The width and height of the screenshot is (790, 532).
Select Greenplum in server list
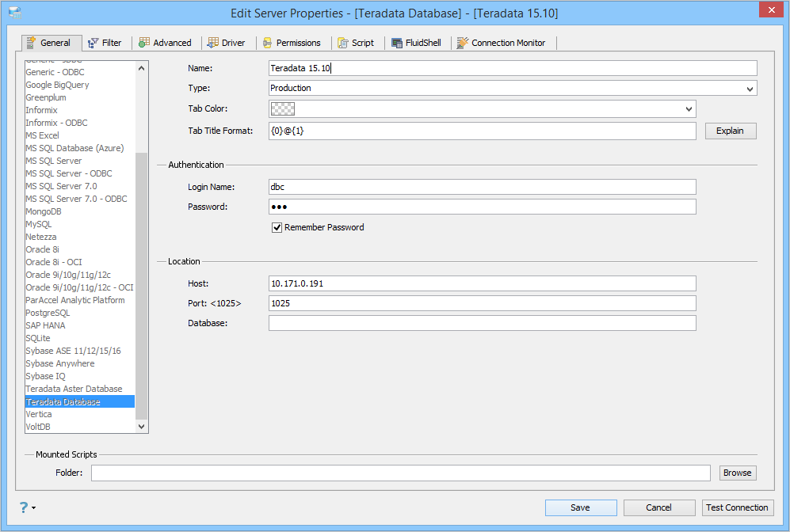[x=80, y=97]
